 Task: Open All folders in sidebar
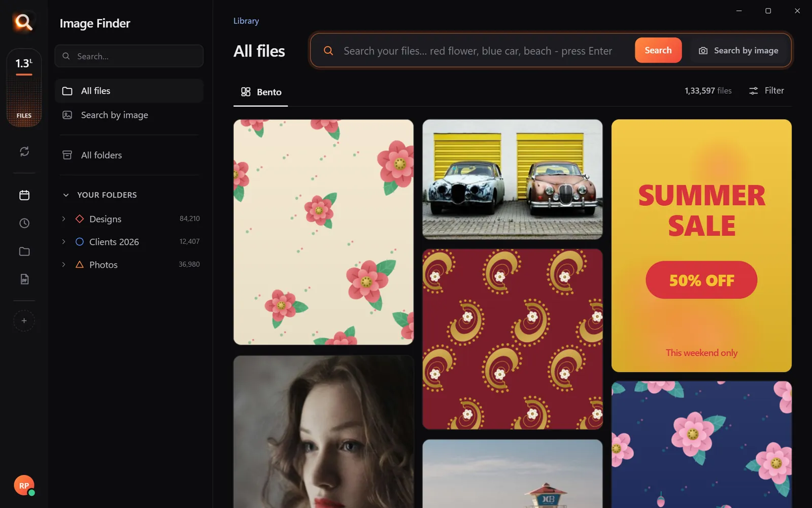coord(129,155)
